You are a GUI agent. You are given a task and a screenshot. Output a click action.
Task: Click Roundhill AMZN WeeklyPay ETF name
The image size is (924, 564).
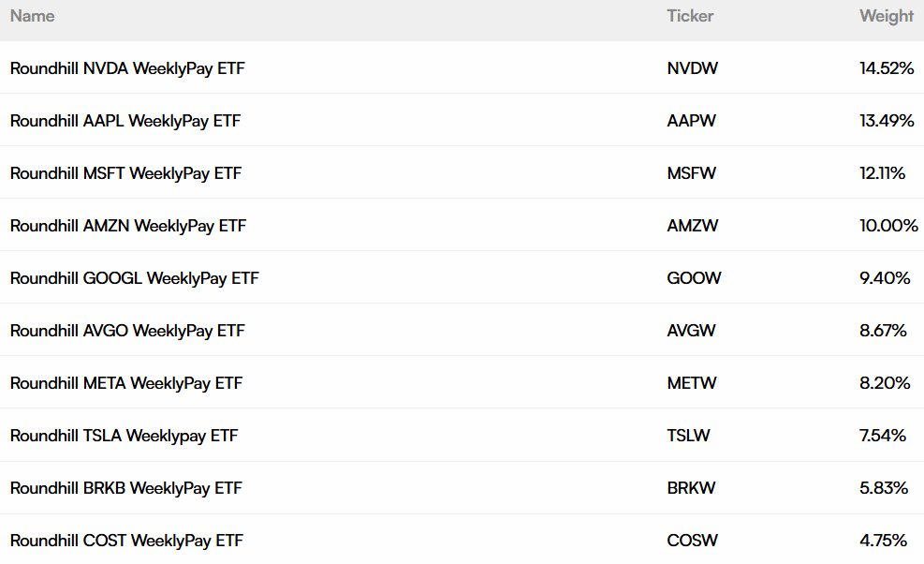point(128,226)
